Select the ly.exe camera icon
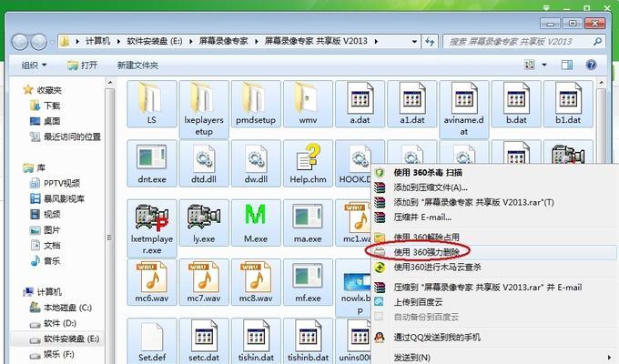 [204, 217]
